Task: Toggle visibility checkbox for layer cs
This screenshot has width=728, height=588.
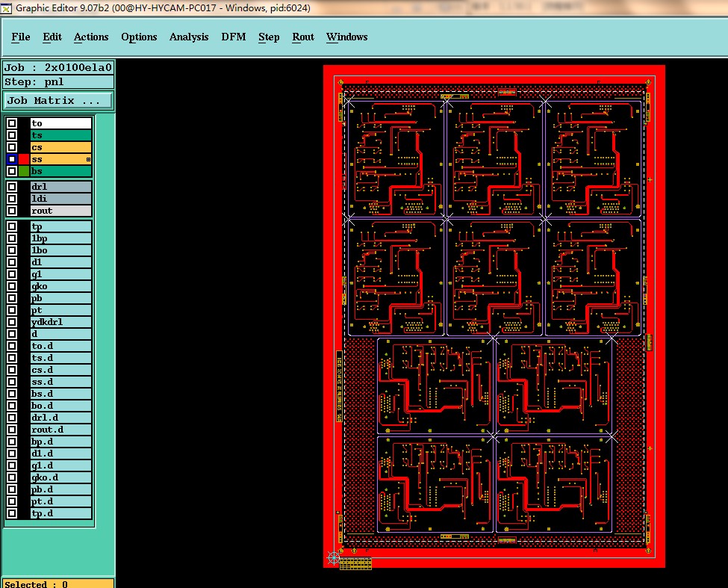Action: (12, 147)
